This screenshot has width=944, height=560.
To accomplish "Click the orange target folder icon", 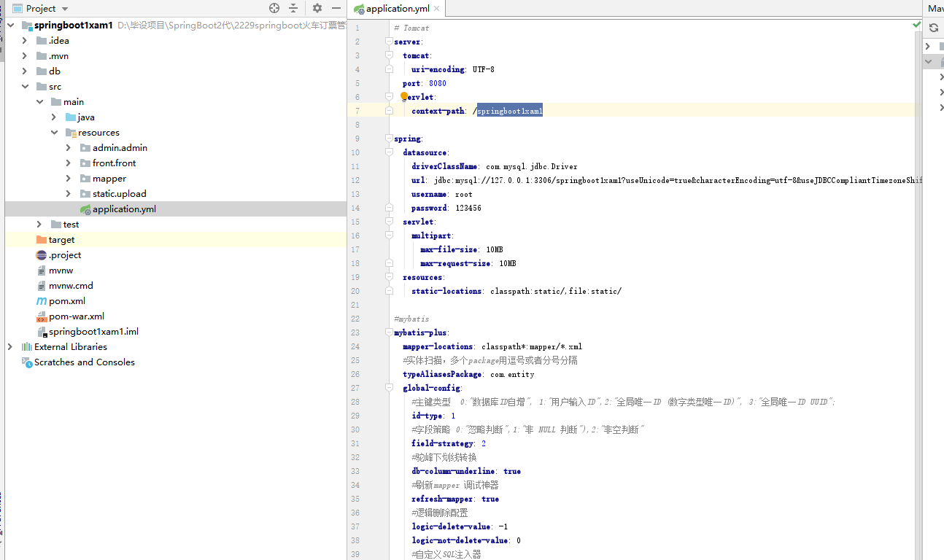I will (42, 240).
